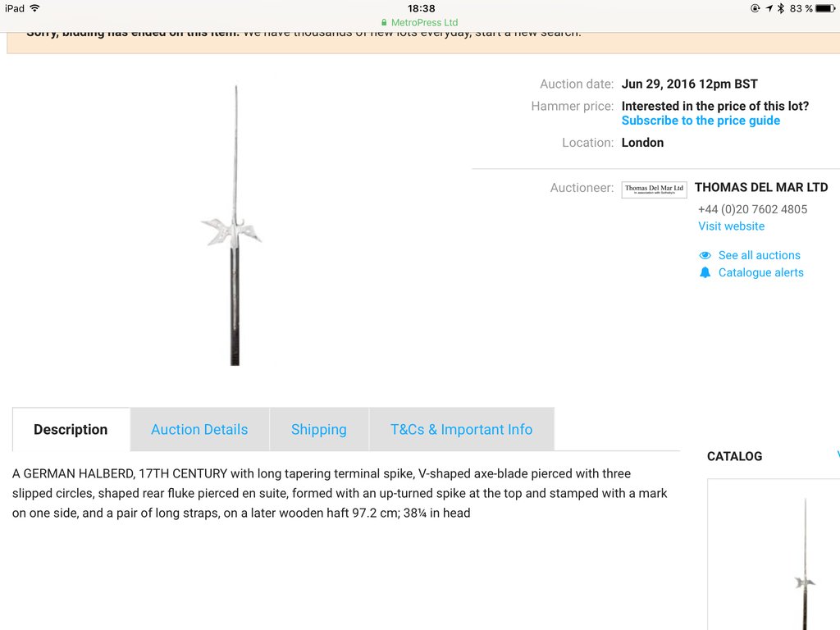This screenshot has height=630, width=840.
Task: Click the See all auctions link
Action: click(759, 256)
